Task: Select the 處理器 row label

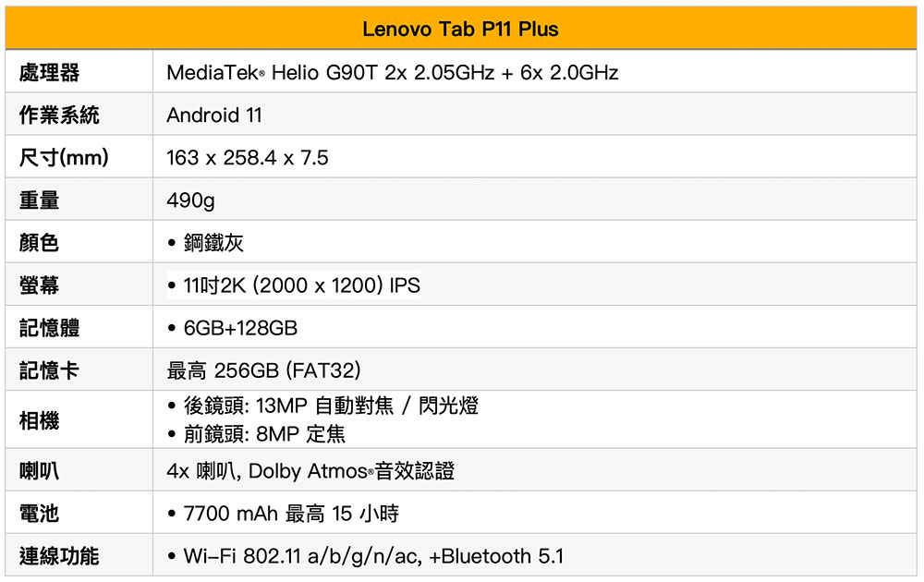Action: [49, 72]
